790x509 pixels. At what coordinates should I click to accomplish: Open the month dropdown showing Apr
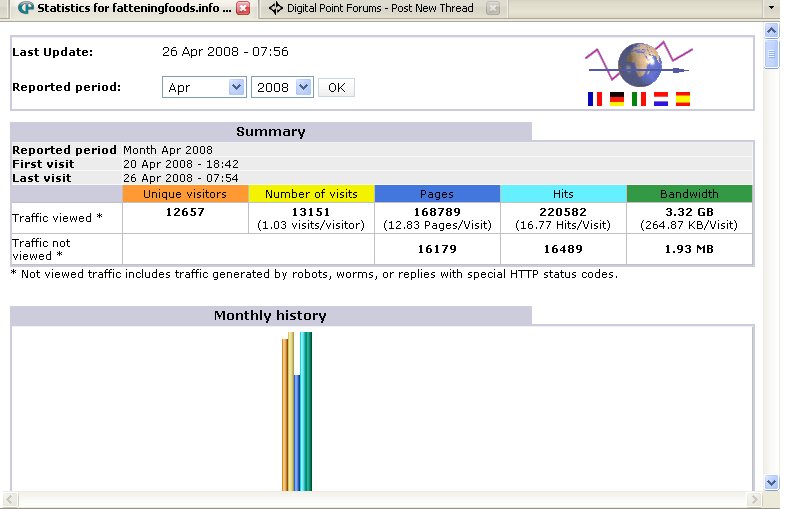click(204, 88)
